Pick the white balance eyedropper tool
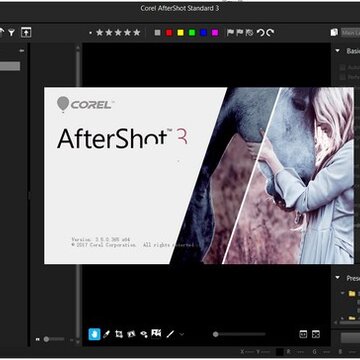Image resolution: width=360 pixels, height=360 pixels. [x=107, y=334]
